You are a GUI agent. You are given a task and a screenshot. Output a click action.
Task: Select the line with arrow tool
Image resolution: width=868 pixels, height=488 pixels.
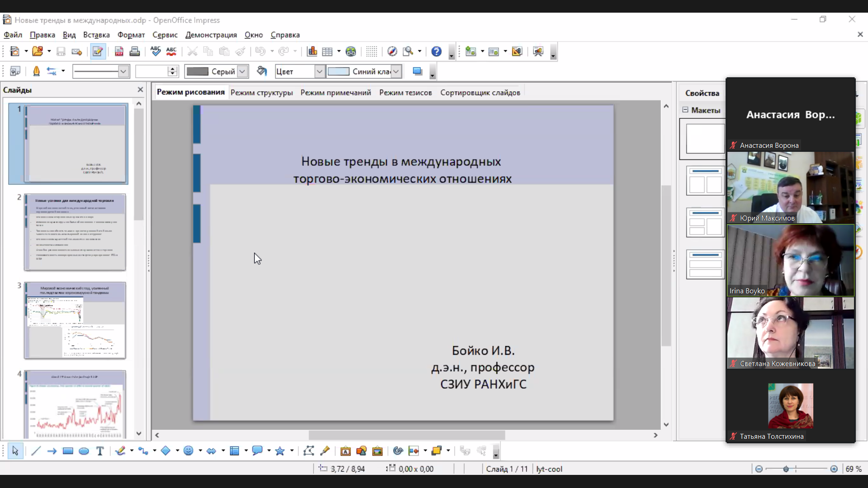52,451
